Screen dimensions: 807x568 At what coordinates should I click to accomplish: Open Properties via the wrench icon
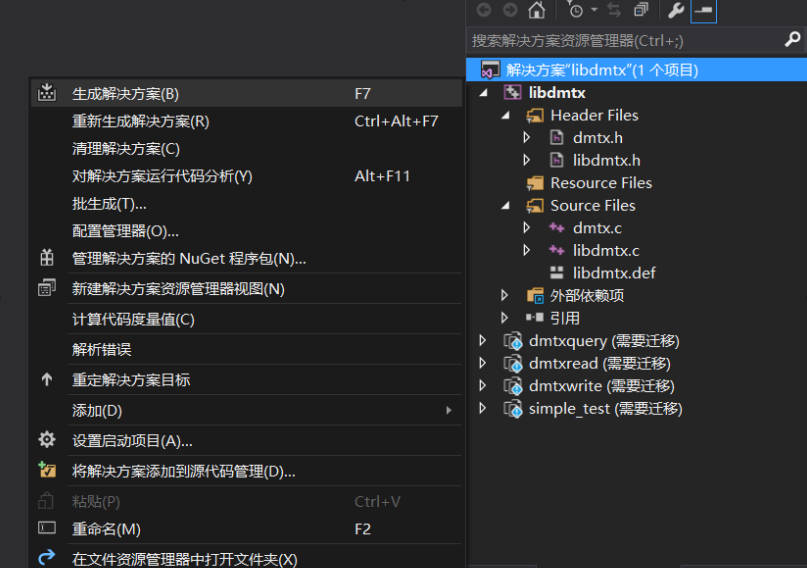676,10
